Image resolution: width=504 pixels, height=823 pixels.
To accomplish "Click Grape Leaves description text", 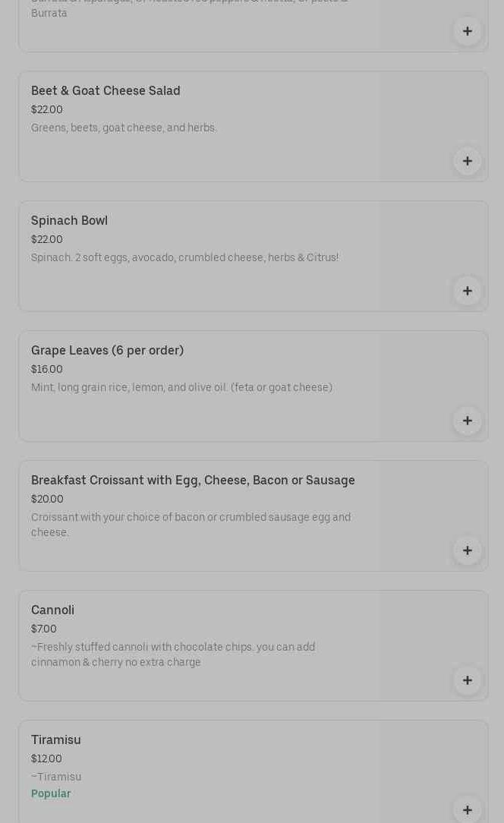I will pyautogui.click(x=181, y=388).
